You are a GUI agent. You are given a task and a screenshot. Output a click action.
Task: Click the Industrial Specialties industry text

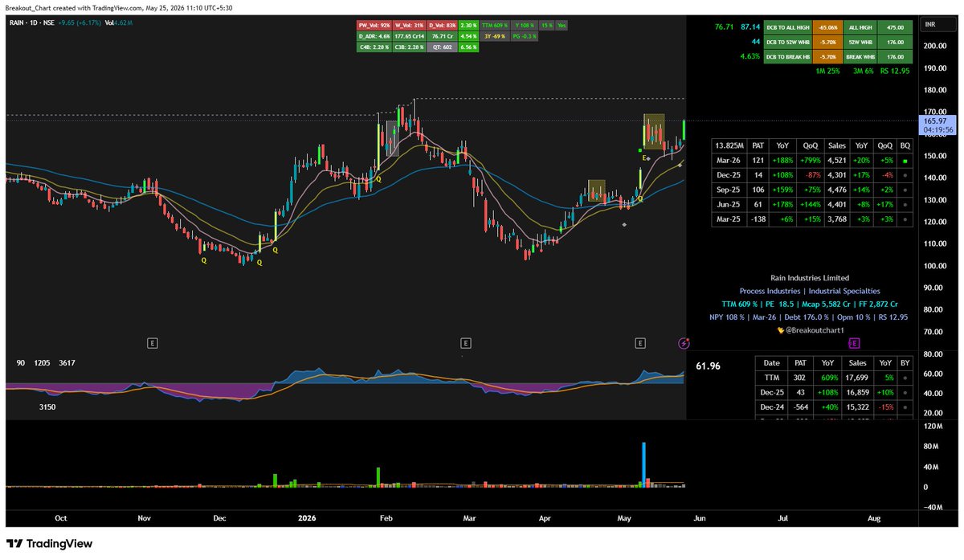tap(844, 291)
